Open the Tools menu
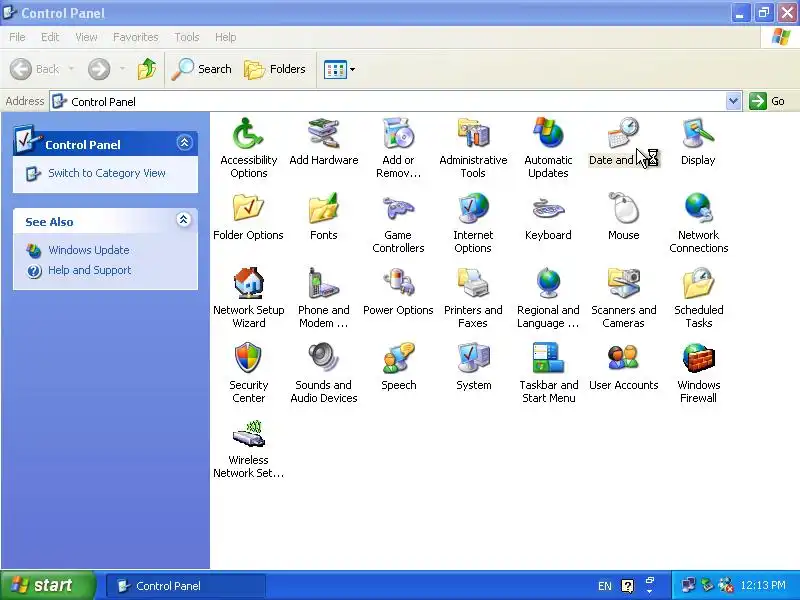 pyautogui.click(x=187, y=37)
